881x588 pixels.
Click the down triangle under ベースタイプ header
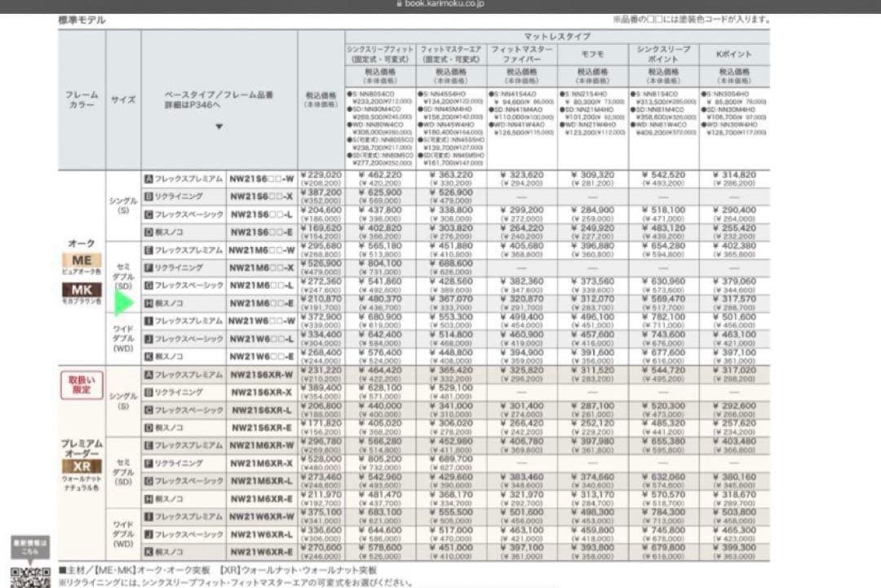(218, 126)
